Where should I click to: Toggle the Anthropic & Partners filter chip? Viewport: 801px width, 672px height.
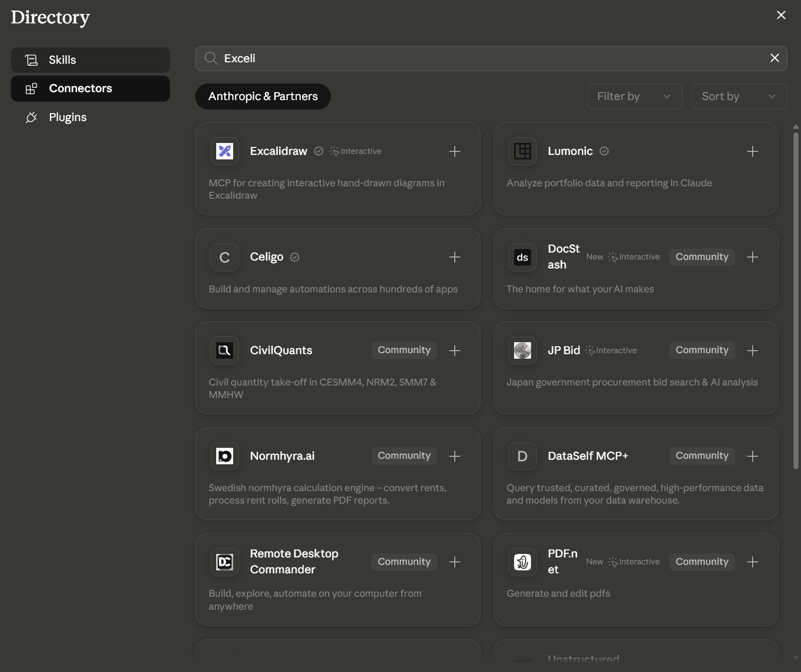click(x=263, y=97)
